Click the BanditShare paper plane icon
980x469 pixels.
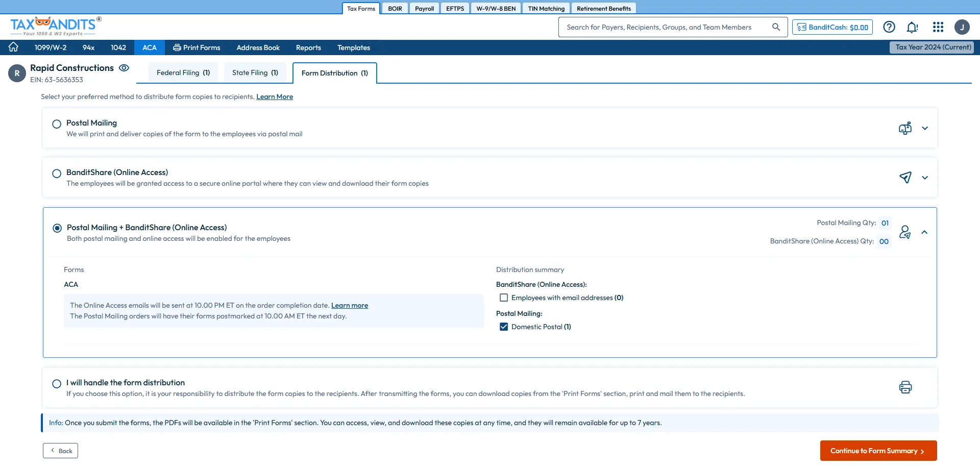click(x=905, y=178)
